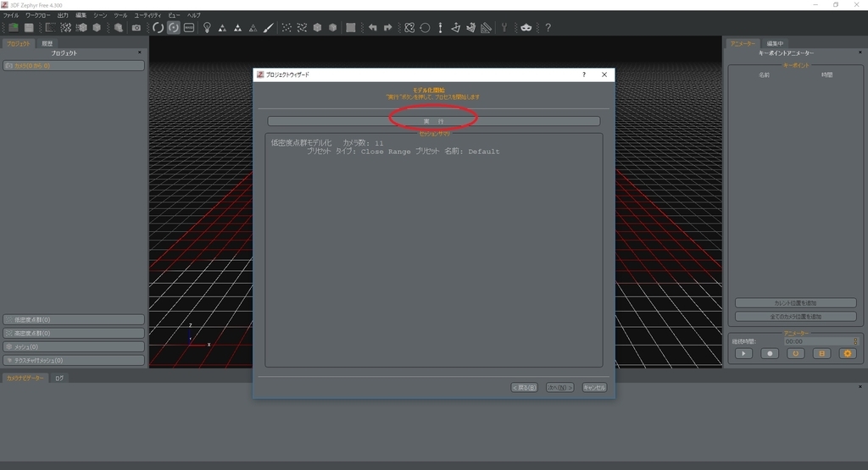The height and width of the screenshot is (470, 868).
Task: Click the atom-shaped icon after redo
Action: (x=409, y=28)
